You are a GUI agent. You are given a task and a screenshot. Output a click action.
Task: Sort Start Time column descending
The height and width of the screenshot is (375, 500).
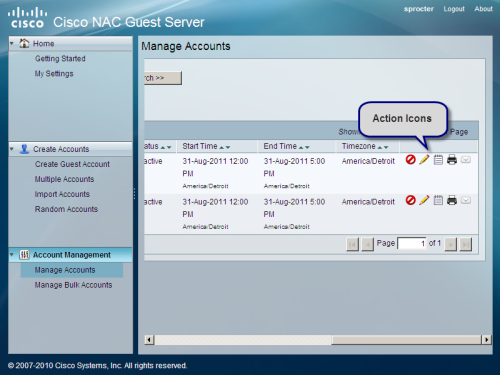228,147
